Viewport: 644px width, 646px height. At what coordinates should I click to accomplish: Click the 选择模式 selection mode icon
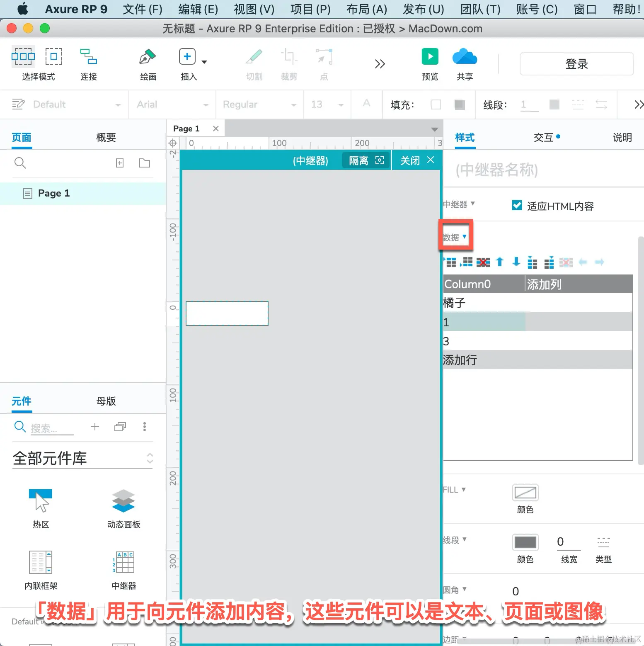(23, 56)
